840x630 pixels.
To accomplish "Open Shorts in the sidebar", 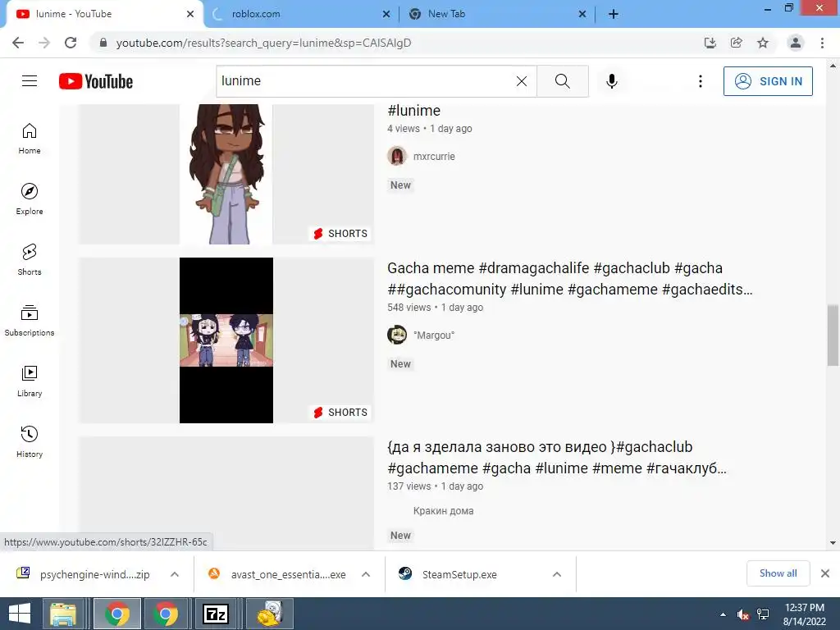I will pos(30,260).
